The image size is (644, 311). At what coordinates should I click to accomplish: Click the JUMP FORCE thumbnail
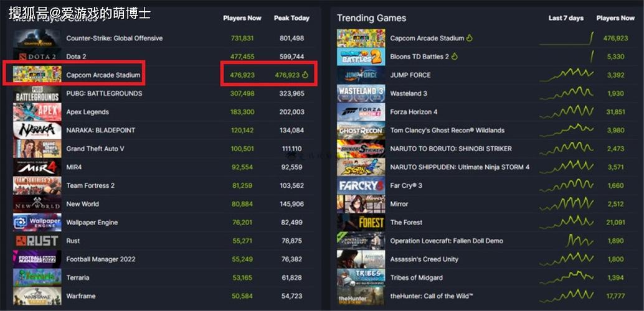[x=361, y=75]
